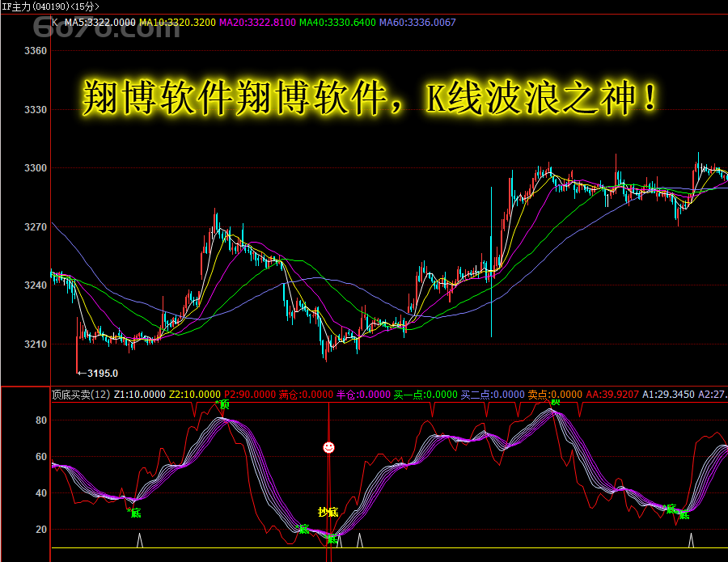The height and width of the screenshot is (562, 728).
Task: Click the magenta MA20:3322.8100 label
Action: click(257, 23)
